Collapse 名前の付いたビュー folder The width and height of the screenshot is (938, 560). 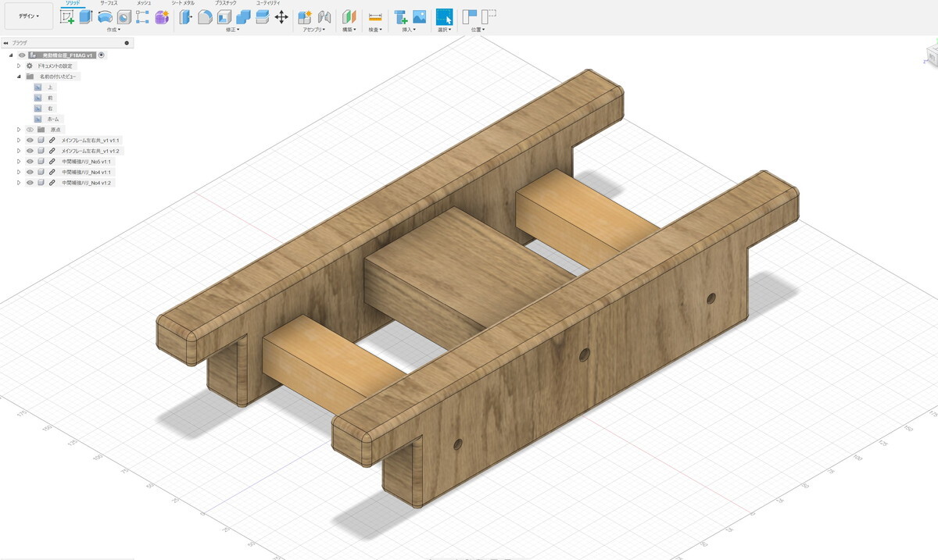click(19, 77)
